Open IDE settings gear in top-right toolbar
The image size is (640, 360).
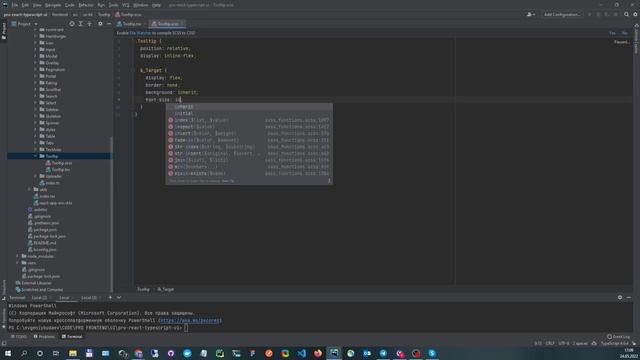[x=636, y=14]
